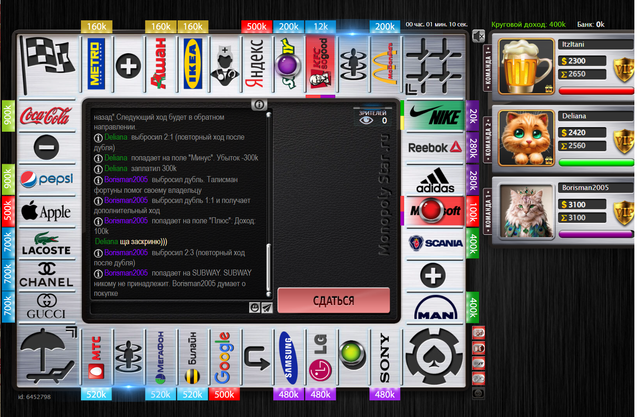Viewport: 640px width, 417px height.
Task: Click the casino chip corner cell
Action: coord(435,357)
